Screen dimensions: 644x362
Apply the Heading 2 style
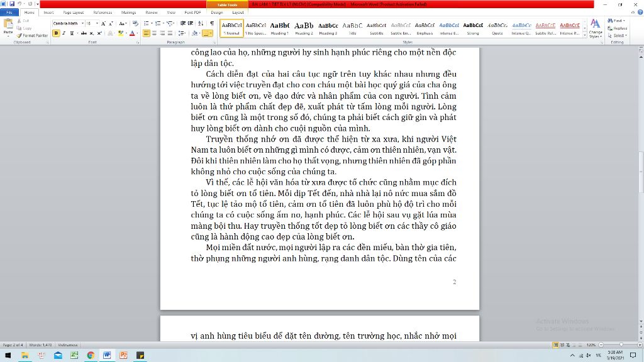coord(304,28)
